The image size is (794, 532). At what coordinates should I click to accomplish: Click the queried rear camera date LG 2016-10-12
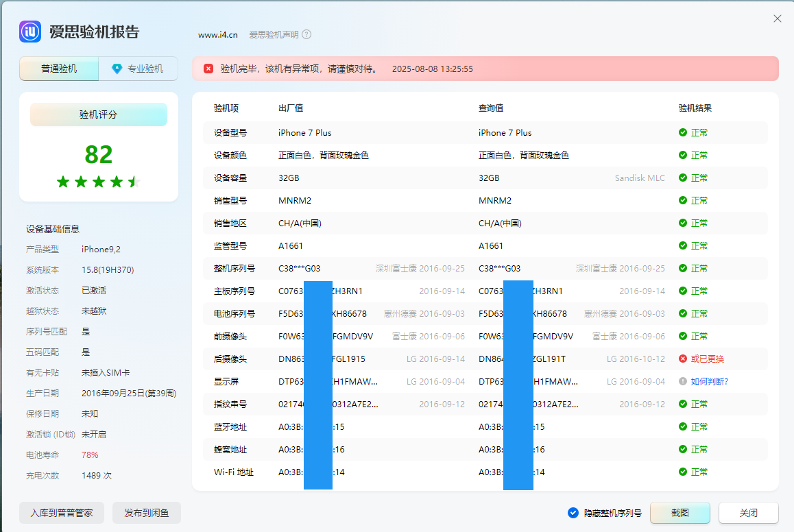pos(636,359)
